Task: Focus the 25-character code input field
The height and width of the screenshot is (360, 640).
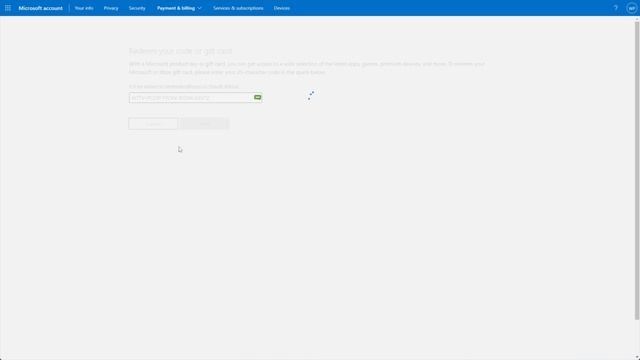Action: (196, 98)
